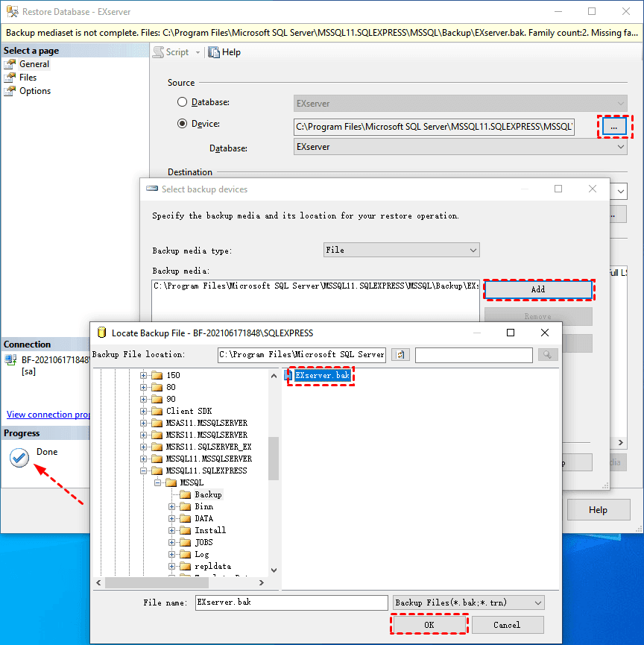Click the Done progress check icon

pos(19,458)
